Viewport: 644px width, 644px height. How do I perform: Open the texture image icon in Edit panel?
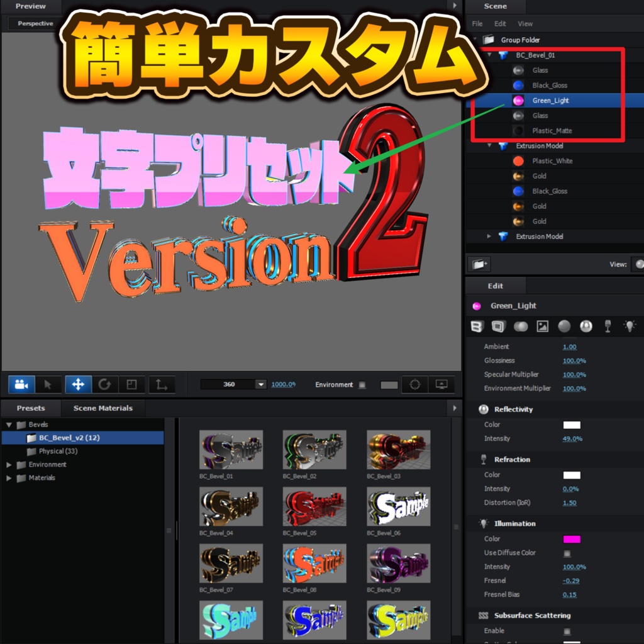[542, 326]
